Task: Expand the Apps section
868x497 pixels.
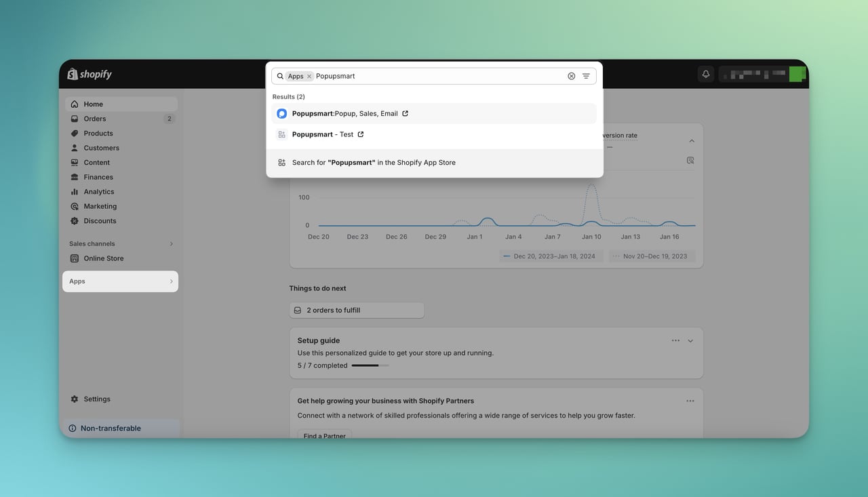Action: [120, 281]
